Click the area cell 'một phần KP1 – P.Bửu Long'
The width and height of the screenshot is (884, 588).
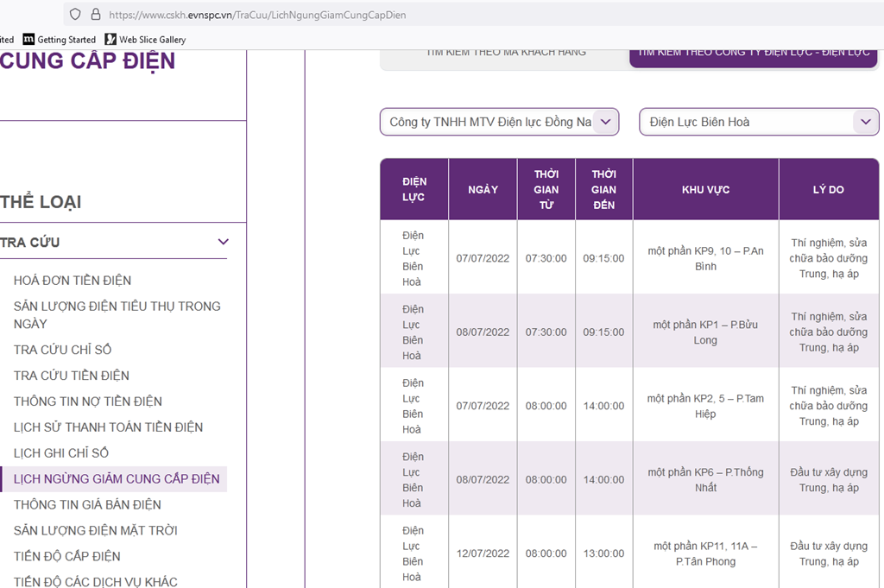click(706, 332)
